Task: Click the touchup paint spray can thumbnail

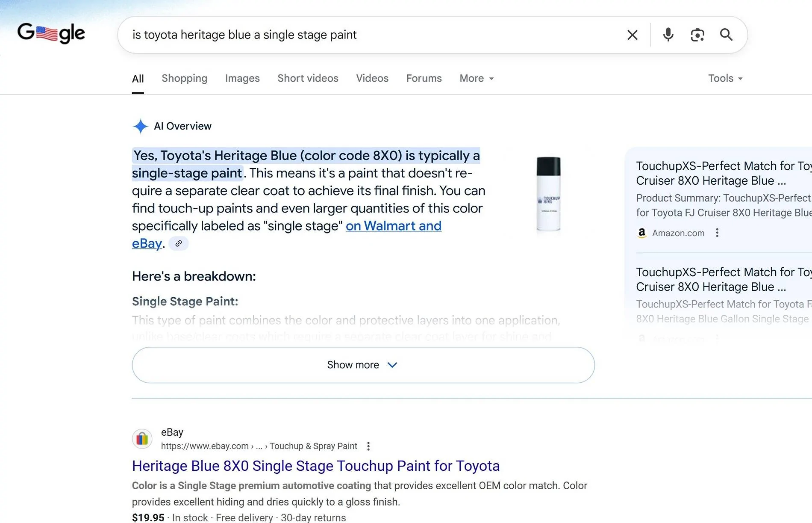Action: [548, 194]
